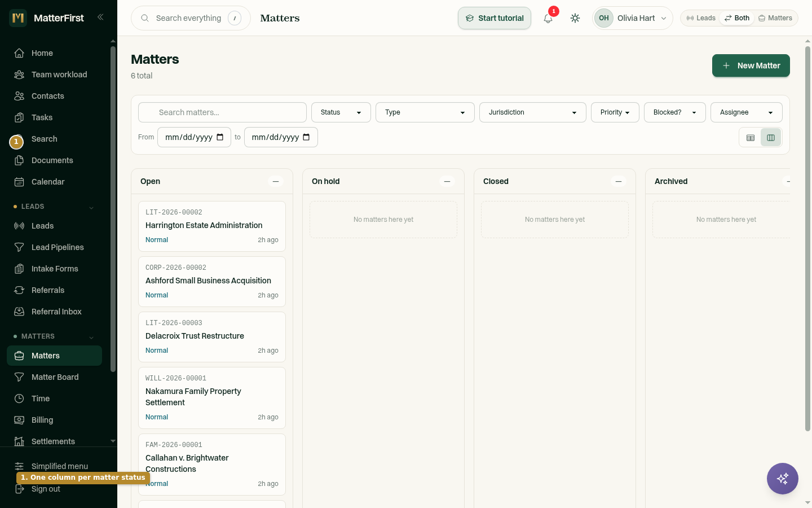Open the Jurisdiction filter dropdown
Screen dimensions: 812x508
[533, 112]
